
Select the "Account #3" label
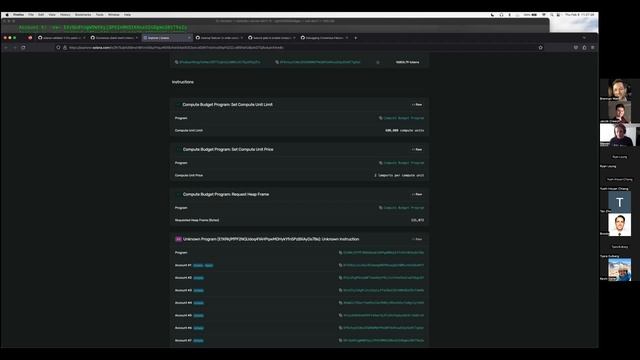183,290
